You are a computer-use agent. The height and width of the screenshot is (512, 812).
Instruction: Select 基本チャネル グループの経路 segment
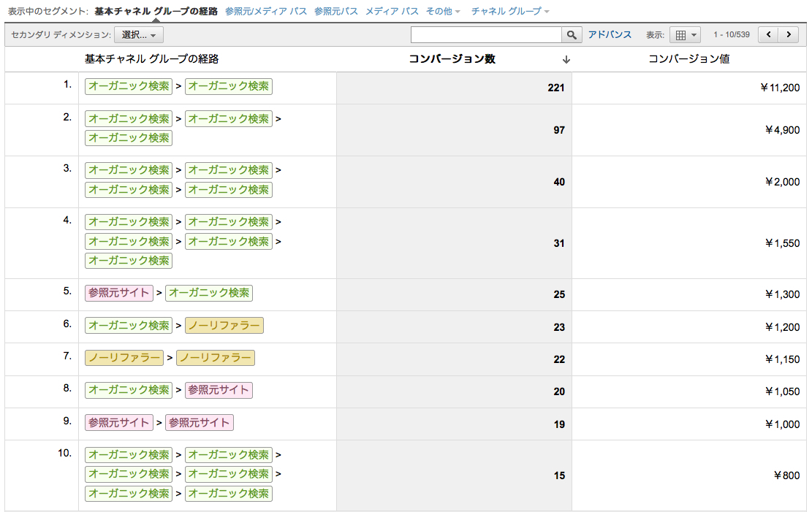point(156,11)
